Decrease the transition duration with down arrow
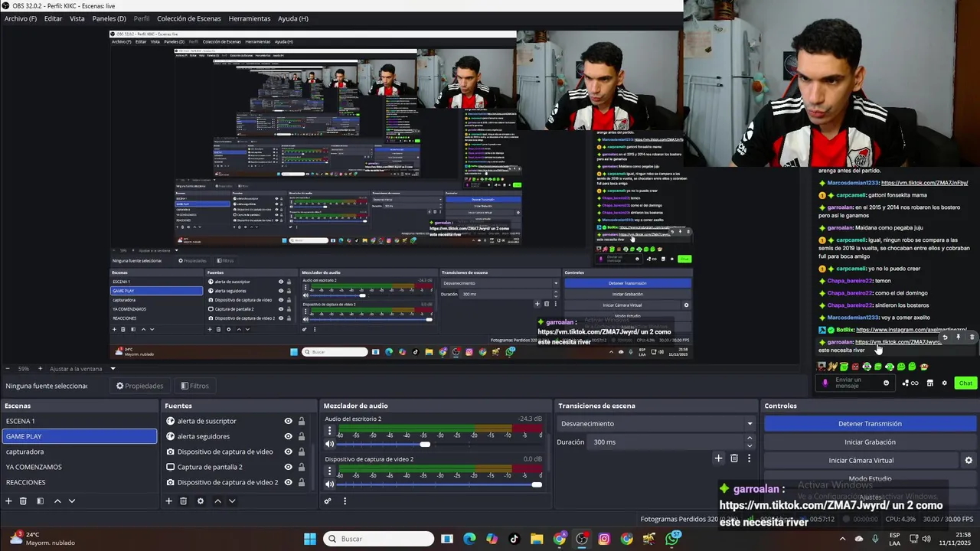Screen dimensions: 980x551 (x=750, y=445)
